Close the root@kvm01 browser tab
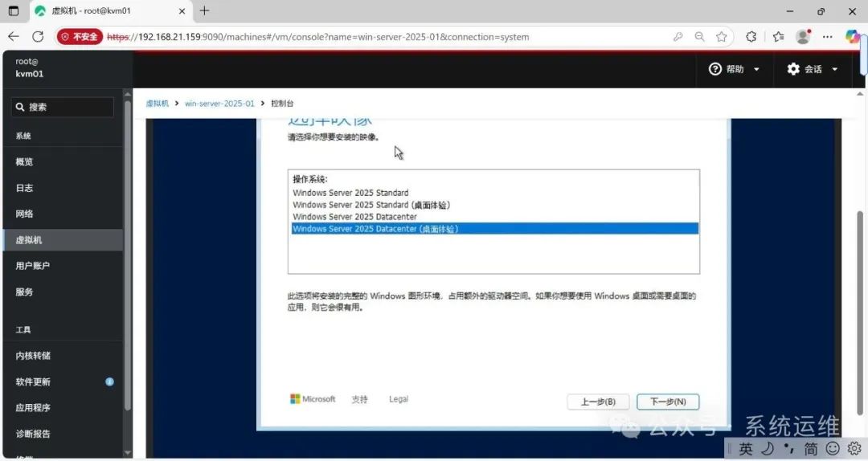868x461 pixels. [182, 11]
